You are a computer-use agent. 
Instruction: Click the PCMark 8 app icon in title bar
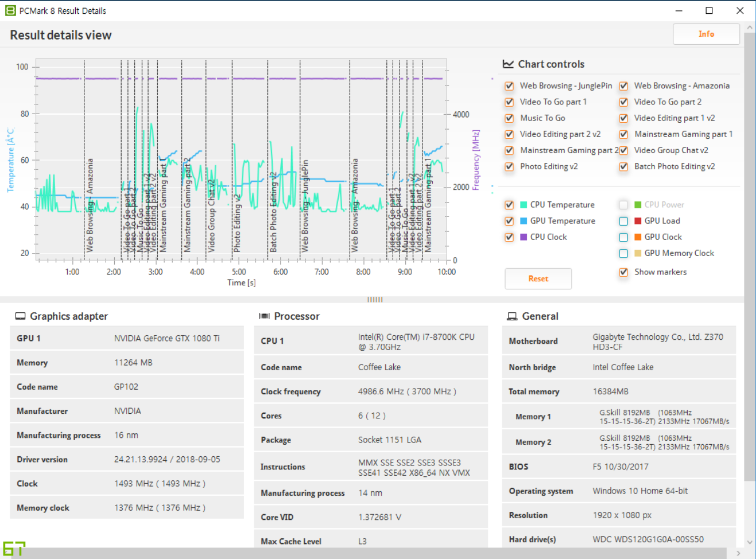(10, 10)
